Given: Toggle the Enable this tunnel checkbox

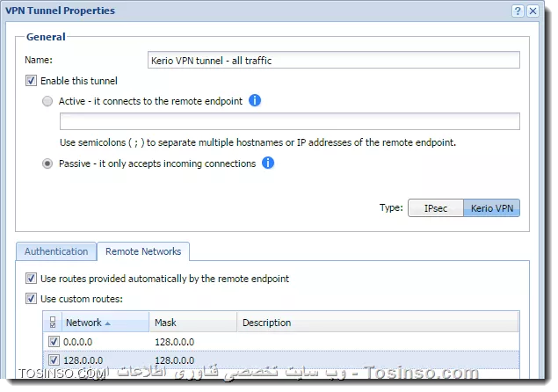Looking at the screenshot, I should click(31, 81).
